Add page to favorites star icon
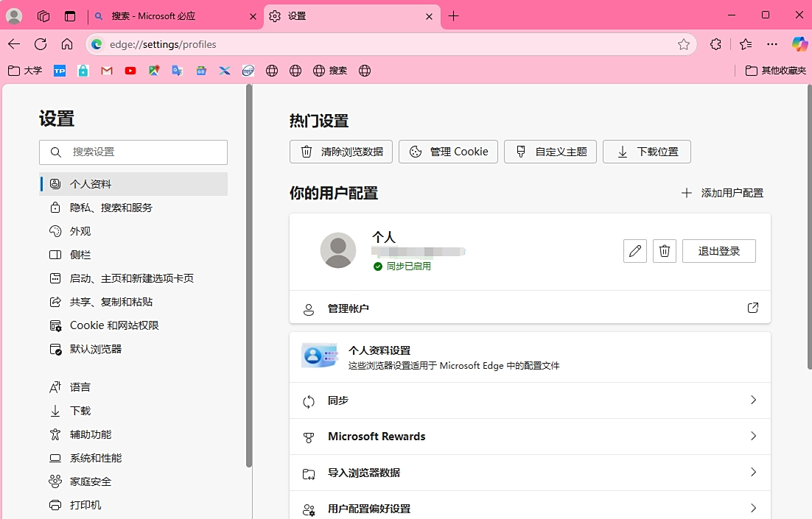This screenshot has height=519, width=812. pos(684,44)
